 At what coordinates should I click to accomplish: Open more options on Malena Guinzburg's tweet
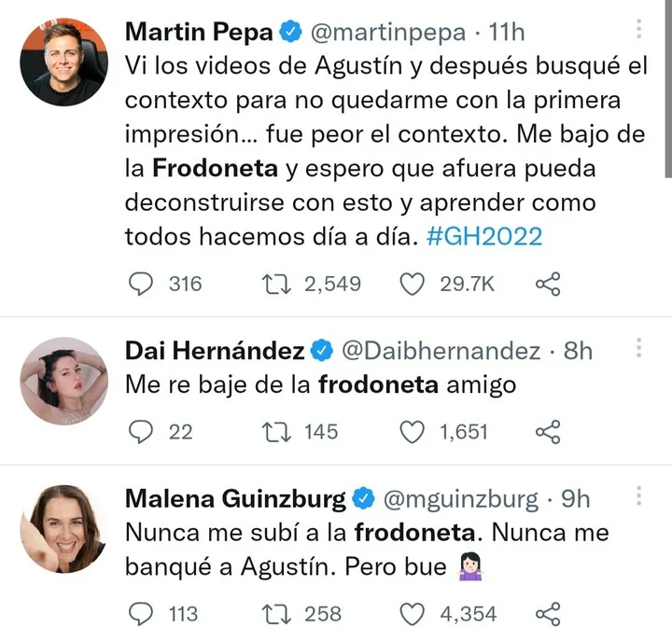tap(639, 495)
